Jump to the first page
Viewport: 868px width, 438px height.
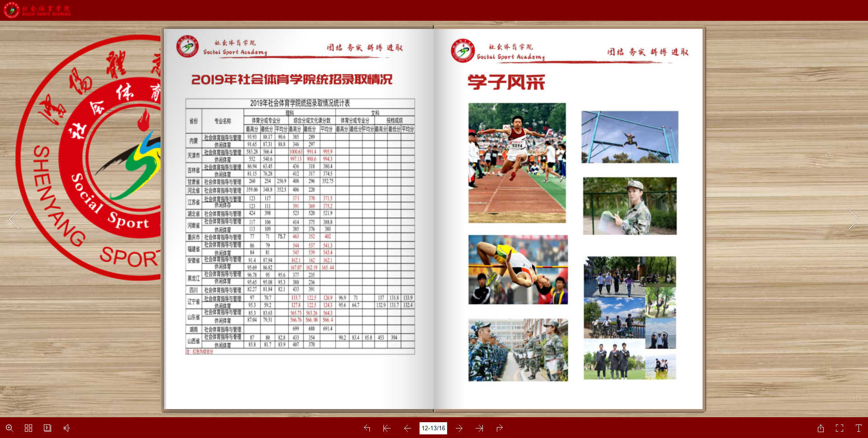pyautogui.click(x=387, y=428)
